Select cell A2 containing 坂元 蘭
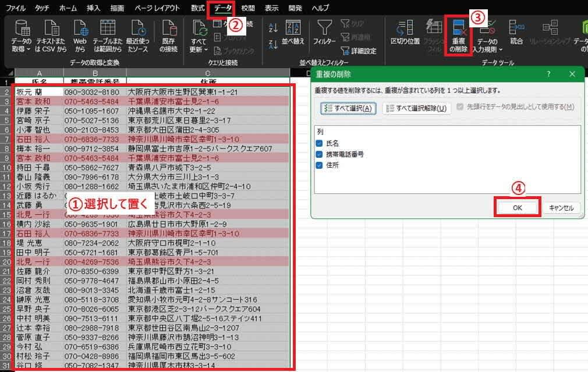 (x=38, y=92)
